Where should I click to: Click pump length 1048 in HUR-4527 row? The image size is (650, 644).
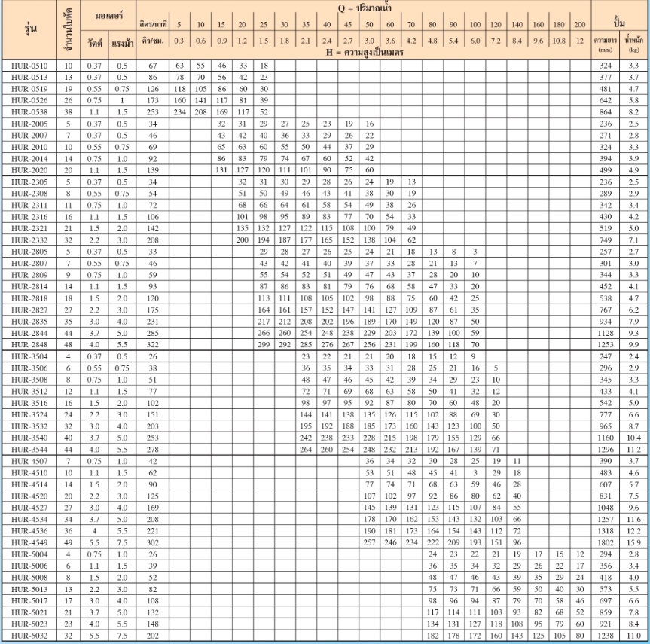coord(606,508)
